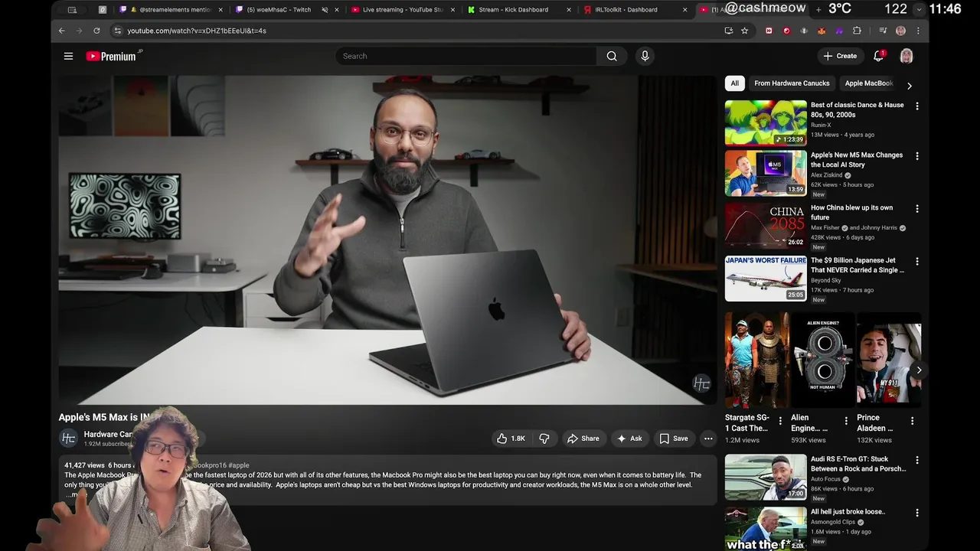Image resolution: width=980 pixels, height=551 pixels.
Task: Reload the page
Action: point(96,31)
